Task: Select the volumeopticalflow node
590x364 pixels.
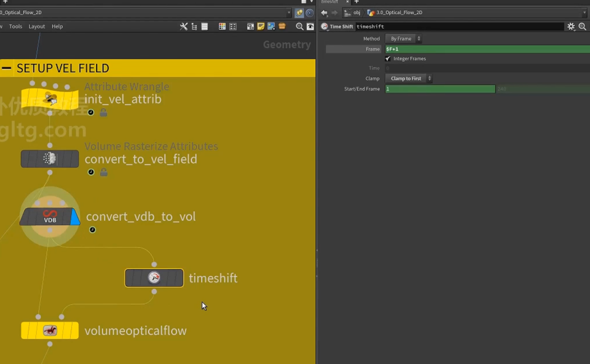Action: point(50,330)
